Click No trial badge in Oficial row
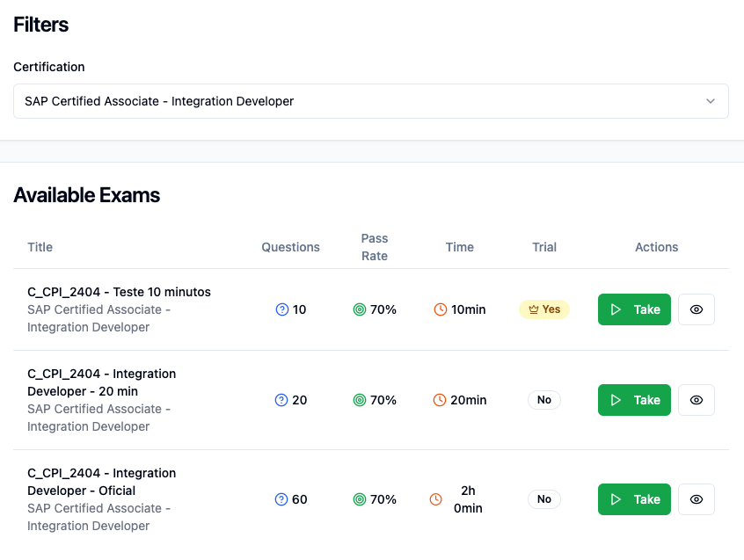744x560 pixels. click(x=544, y=499)
